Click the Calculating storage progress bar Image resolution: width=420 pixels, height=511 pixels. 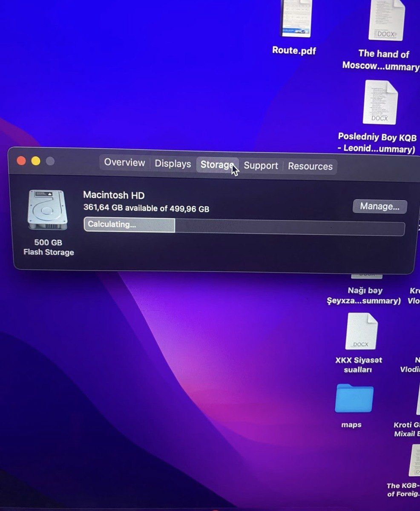(x=244, y=226)
